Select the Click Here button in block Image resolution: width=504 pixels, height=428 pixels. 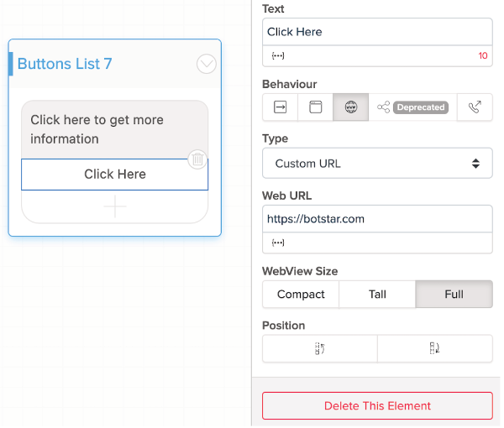115,175
